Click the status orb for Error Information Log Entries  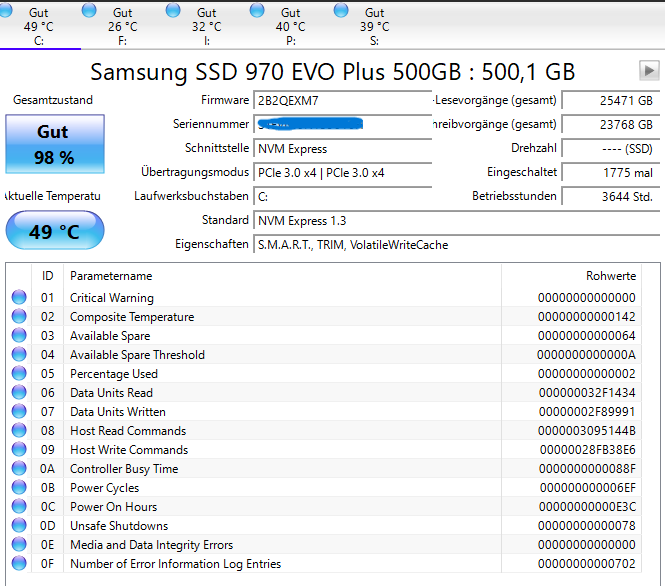coord(19,563)
